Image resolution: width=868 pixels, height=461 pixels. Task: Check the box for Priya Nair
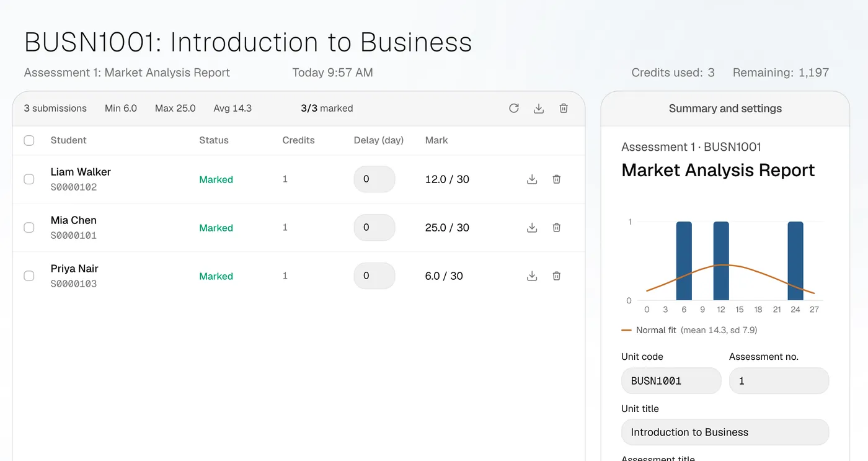(29, 276)
